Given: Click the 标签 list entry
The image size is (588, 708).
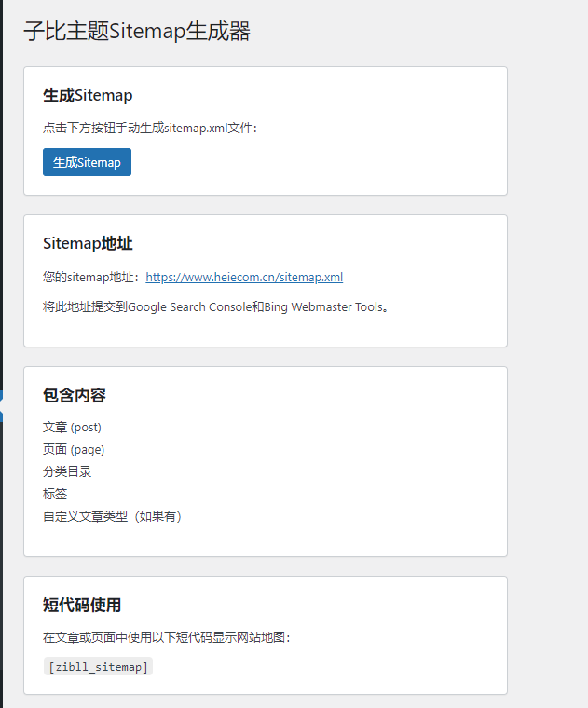Looking at the screenshot, I should point(55,494).
